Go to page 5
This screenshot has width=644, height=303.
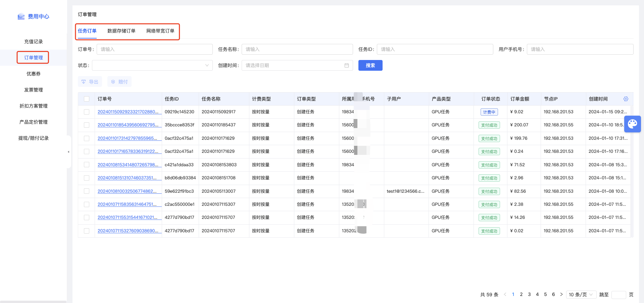545,295
